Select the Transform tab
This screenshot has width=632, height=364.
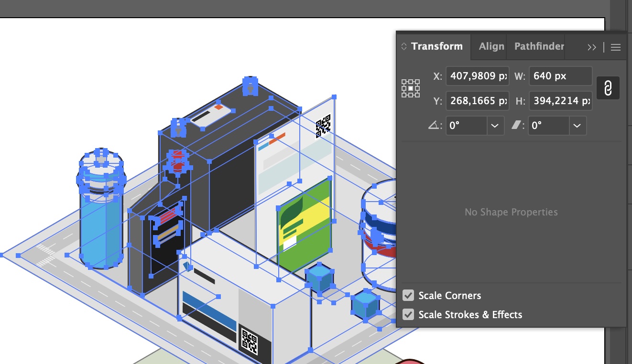(436, 46)
